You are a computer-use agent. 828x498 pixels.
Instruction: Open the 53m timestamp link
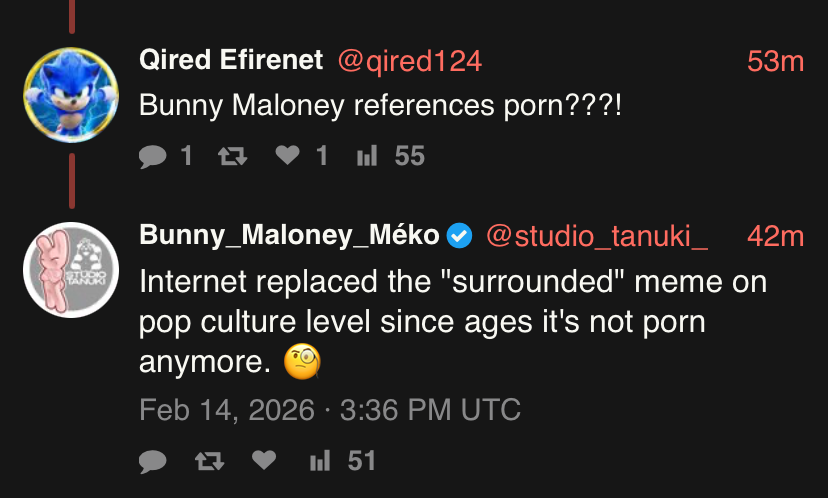click(x=775, y=61)
